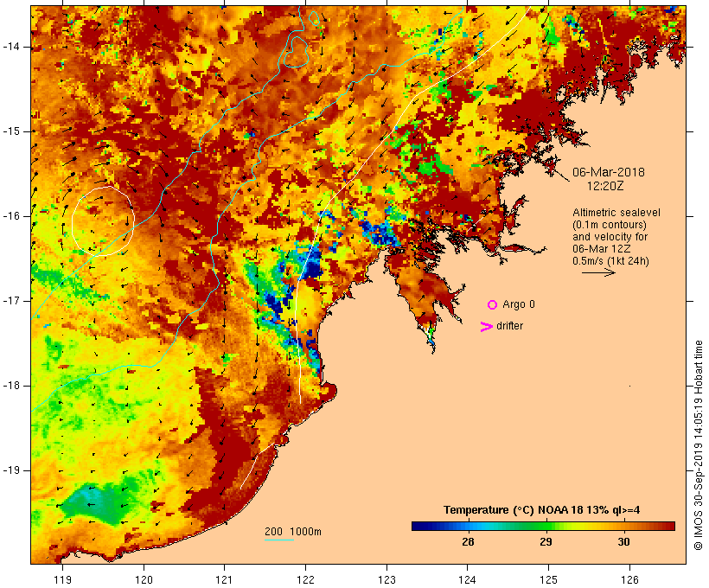Click the '-15' latitude axis label
This screenshot has width=709, height=588.
11,131
